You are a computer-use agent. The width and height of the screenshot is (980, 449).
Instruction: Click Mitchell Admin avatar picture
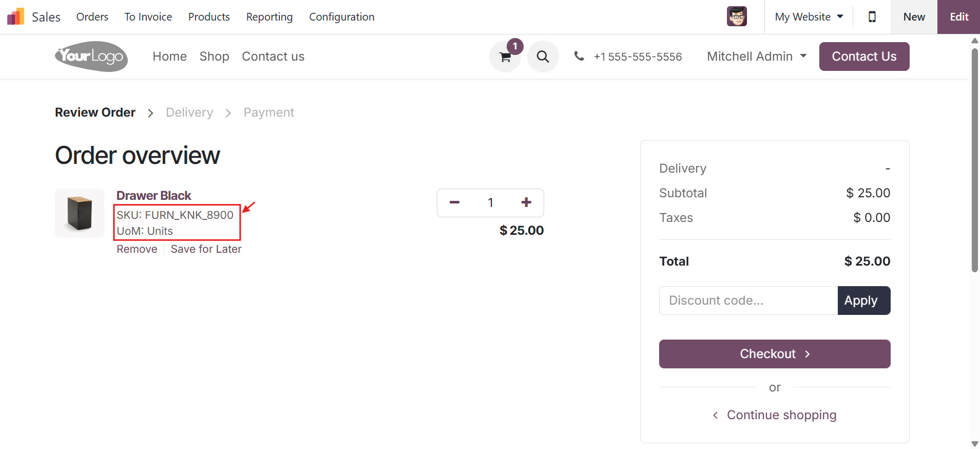(737, 16)
